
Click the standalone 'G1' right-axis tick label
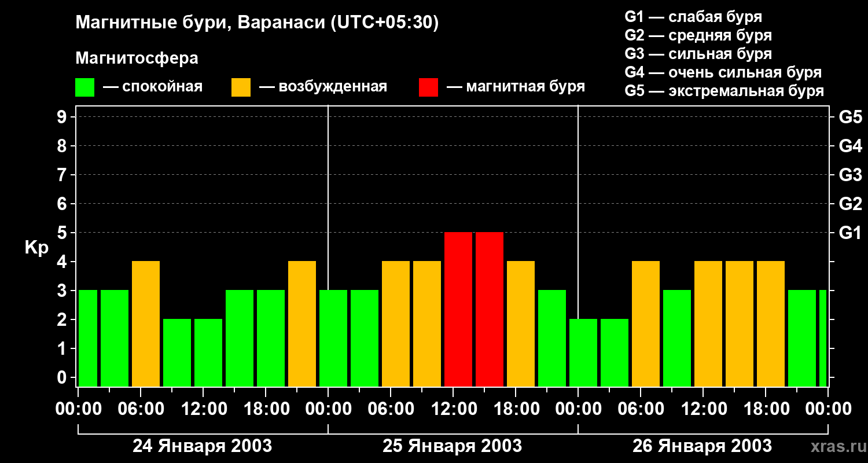(x=850, y=233)
